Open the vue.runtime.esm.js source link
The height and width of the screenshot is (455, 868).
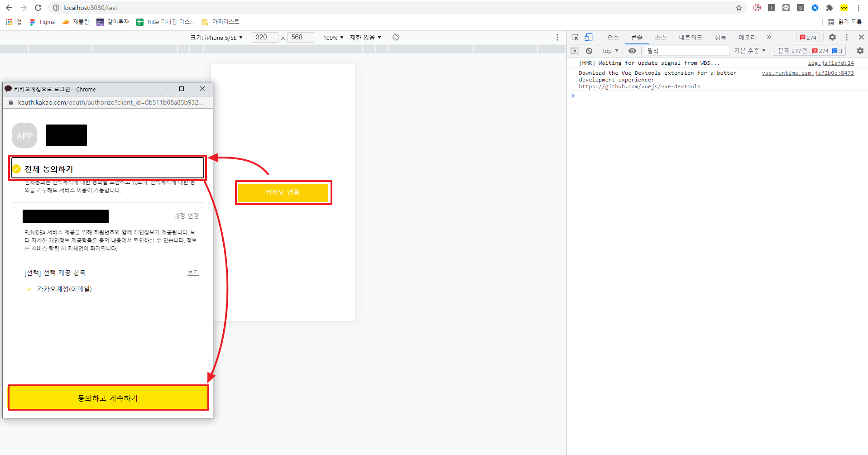(x=808, y=73)
